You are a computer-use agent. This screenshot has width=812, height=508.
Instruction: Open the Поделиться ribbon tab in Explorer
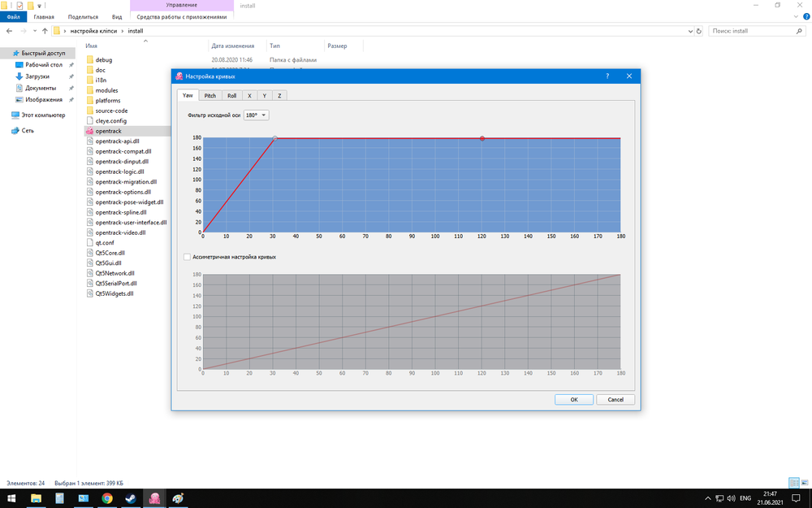[83, 16]
